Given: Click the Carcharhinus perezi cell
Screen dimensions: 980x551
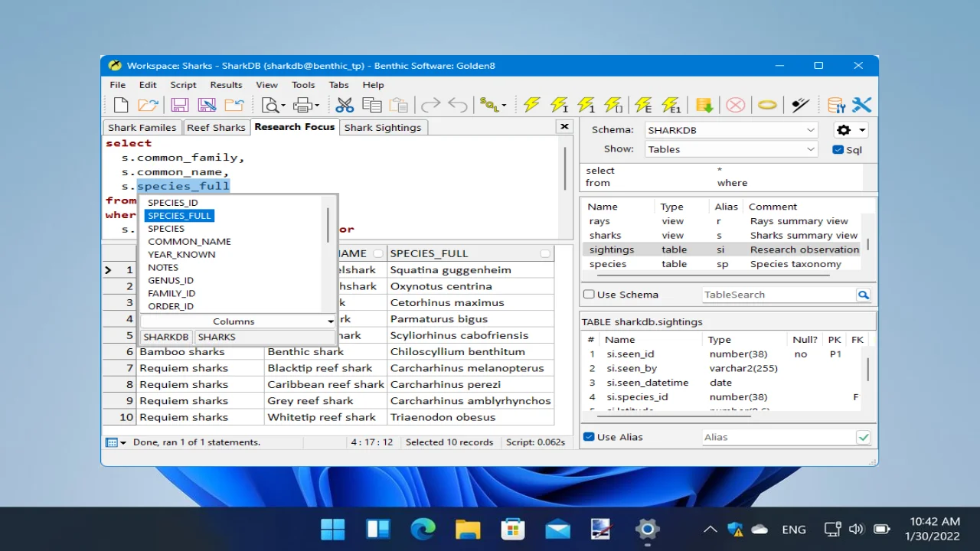Looking at the screenshot, I should click(x=471, y=385).
